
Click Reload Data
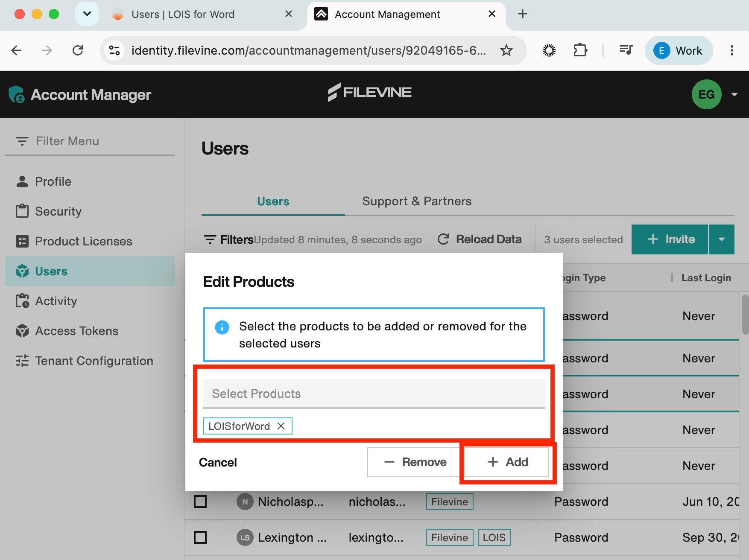click(480, 239)
